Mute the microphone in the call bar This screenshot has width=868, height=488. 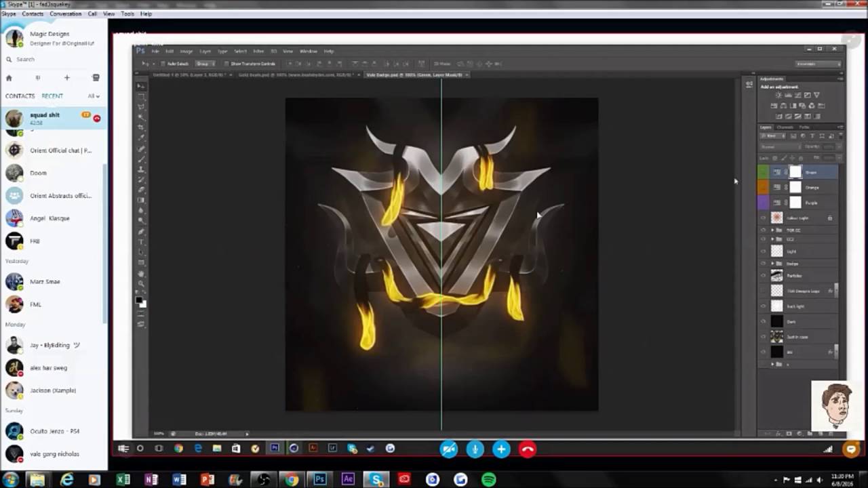point(475,449)
